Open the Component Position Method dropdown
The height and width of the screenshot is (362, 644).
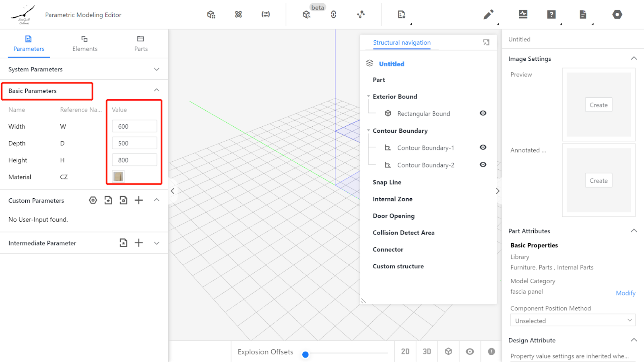[572, 321]
